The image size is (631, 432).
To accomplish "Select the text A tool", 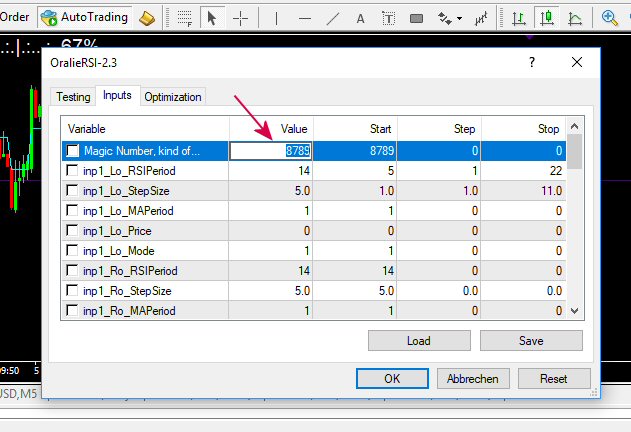I will 360,19.
